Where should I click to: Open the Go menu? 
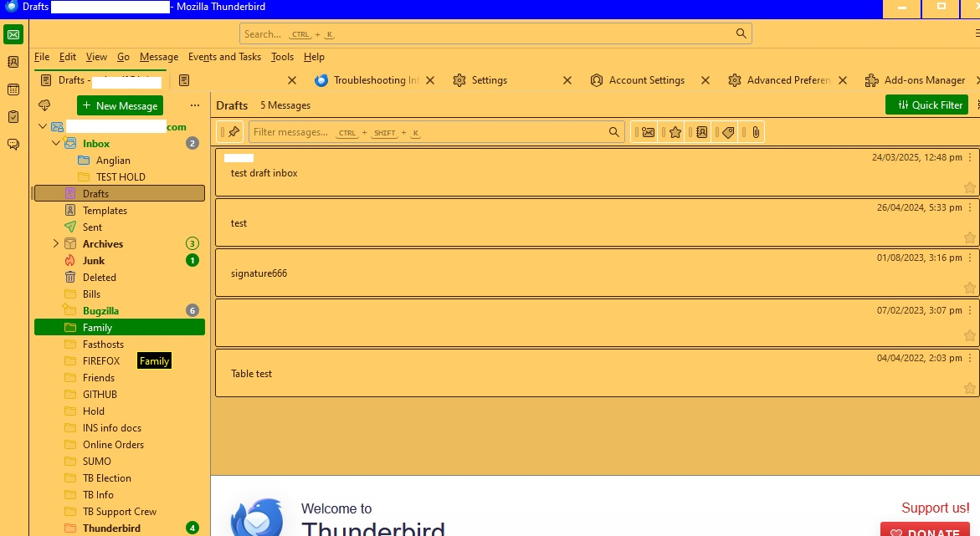point(123,57)
